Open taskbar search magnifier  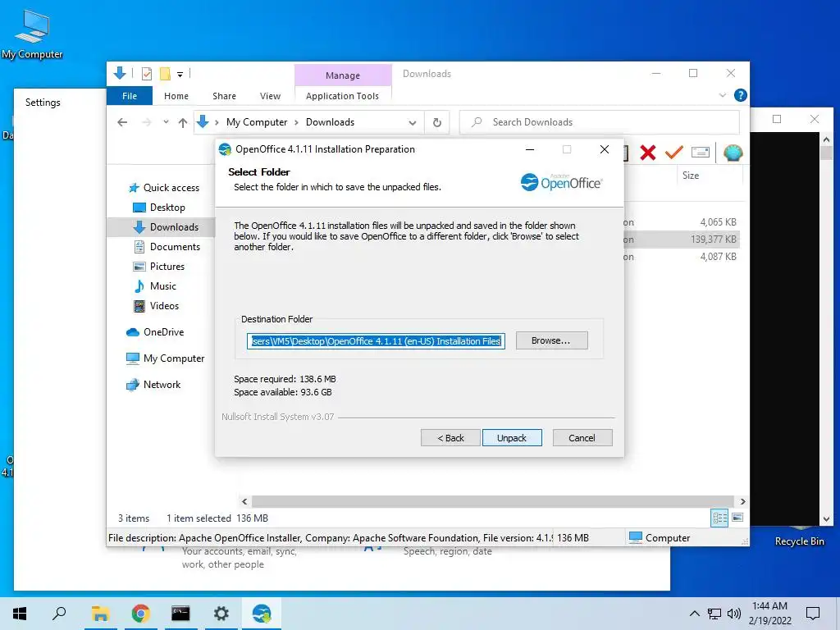coord(59,614)
